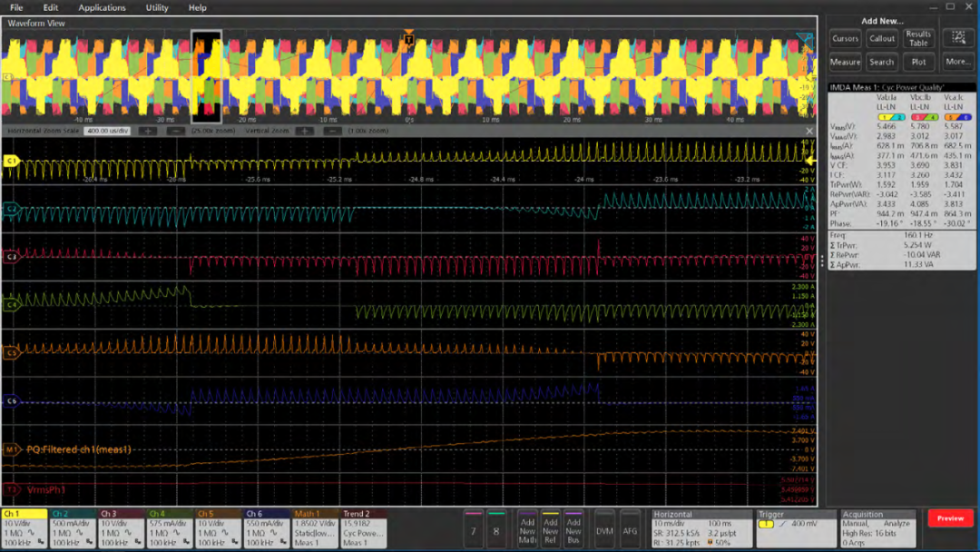Close the zoom view with X icon
Screen dimensions: 980x552
pos(809,131)
